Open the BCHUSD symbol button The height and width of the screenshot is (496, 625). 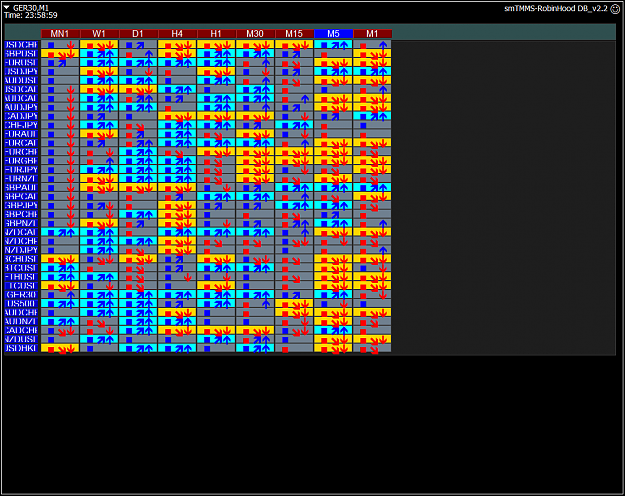pos(22,259)
